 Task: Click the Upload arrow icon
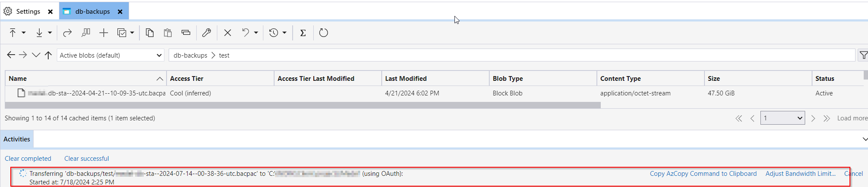point(12,33)
